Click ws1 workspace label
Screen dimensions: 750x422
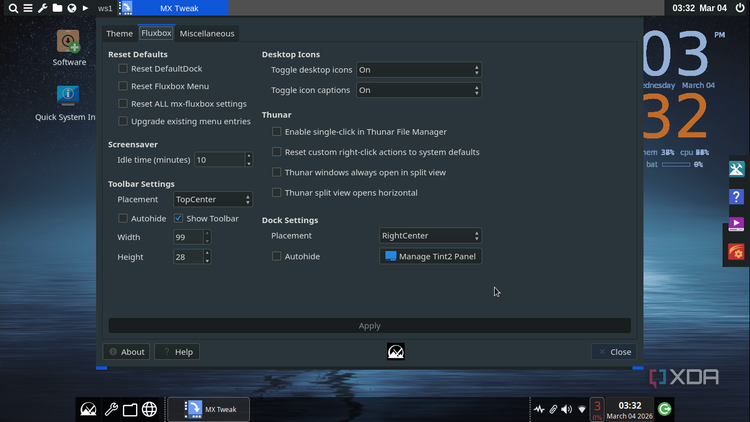click(x=105, y=8)
